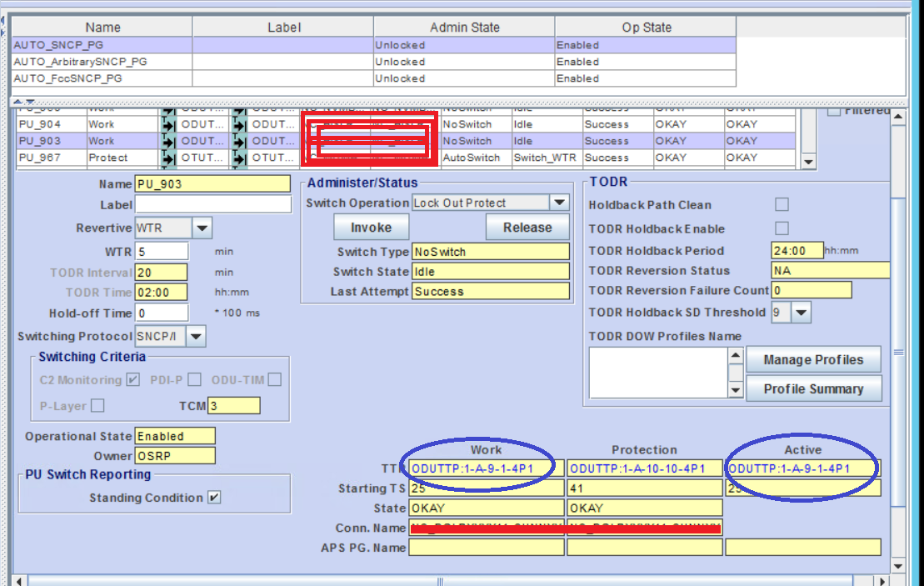Click the Owner field OSRP
Viewport: 924px width, 586px height.
[x=175, y=456]
